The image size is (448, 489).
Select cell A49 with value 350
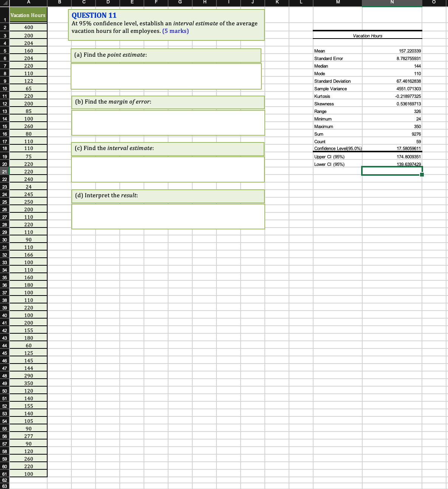tap(28, 383)
